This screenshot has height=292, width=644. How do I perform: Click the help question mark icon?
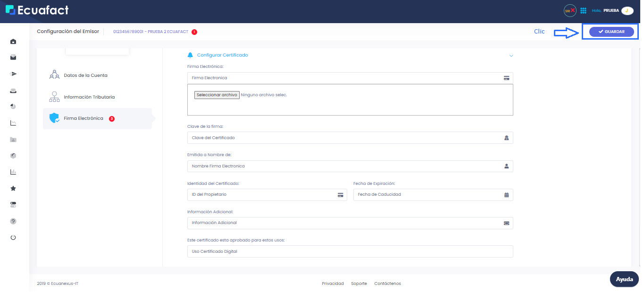(x=13, y=221)
